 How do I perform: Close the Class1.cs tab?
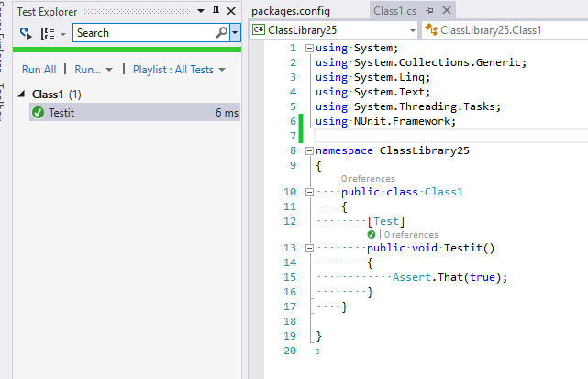(447, 11)
